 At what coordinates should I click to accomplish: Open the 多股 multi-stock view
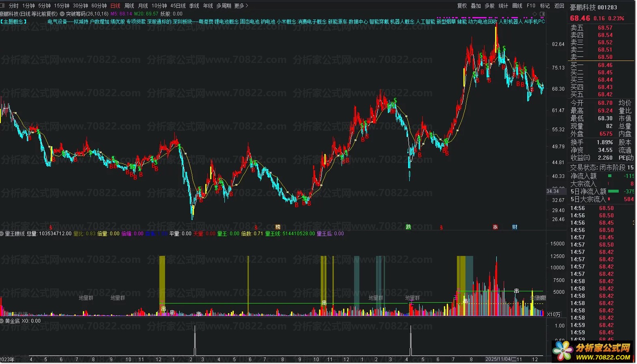490,6
